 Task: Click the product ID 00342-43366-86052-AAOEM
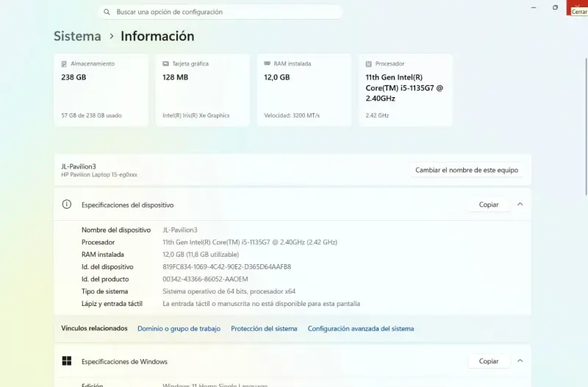tap(205, 279)
